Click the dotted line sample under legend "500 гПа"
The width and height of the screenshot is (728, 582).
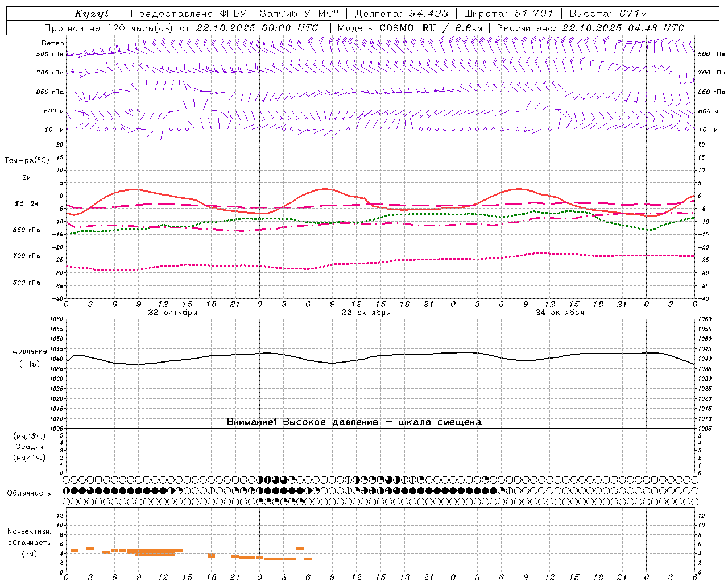point(25,289)
